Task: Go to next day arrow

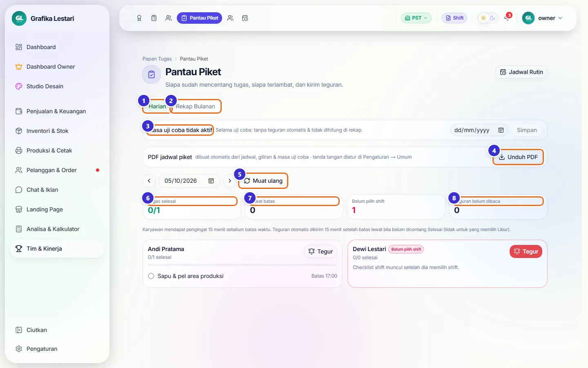Action: point(229,181)
